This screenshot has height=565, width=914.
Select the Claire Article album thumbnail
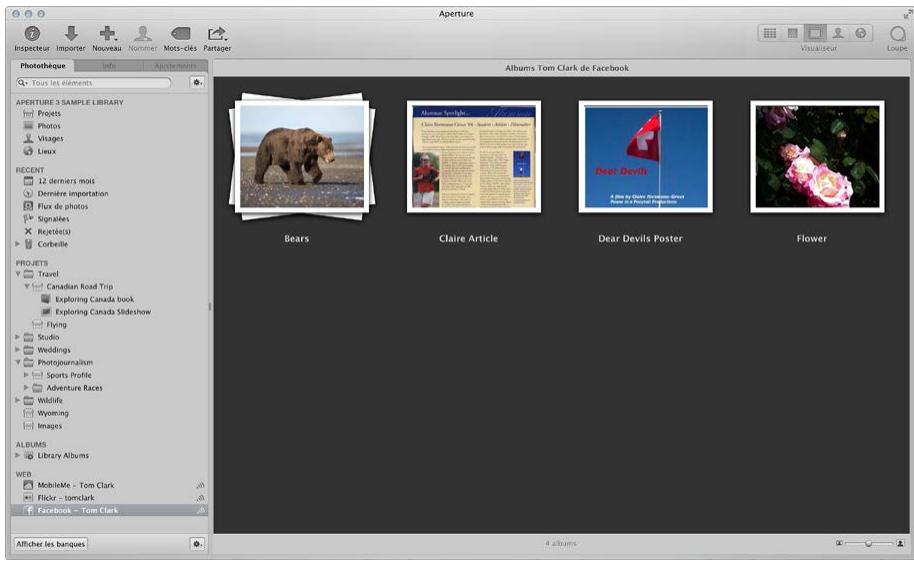click(x=473, y=156)
